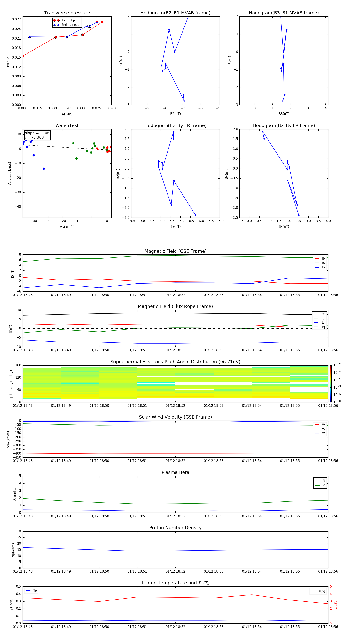Click the red circle at A=0.000 in Transverse pressure
The width and height of the screenshot is (351, 644).
point(23,56)
